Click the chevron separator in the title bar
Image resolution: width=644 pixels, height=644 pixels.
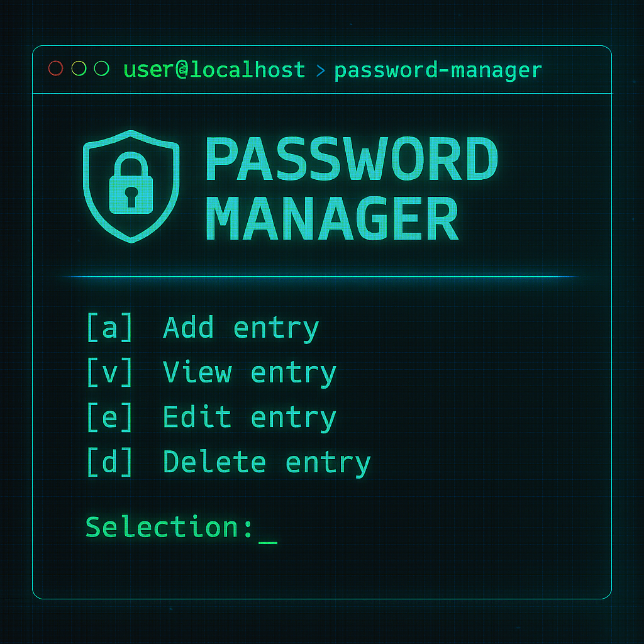coord(320,70)
